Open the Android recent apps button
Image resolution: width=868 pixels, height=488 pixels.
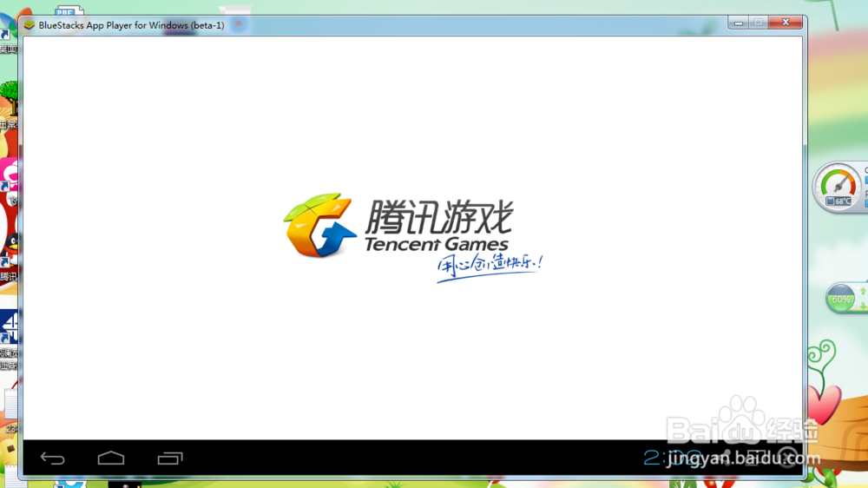click(x=170, y=458)
